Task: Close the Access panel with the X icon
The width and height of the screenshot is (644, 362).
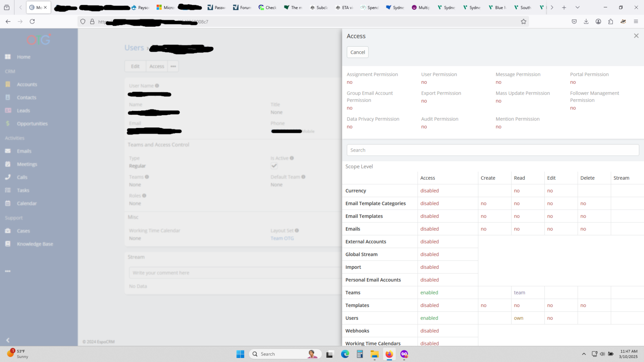Action: [636, 36]
